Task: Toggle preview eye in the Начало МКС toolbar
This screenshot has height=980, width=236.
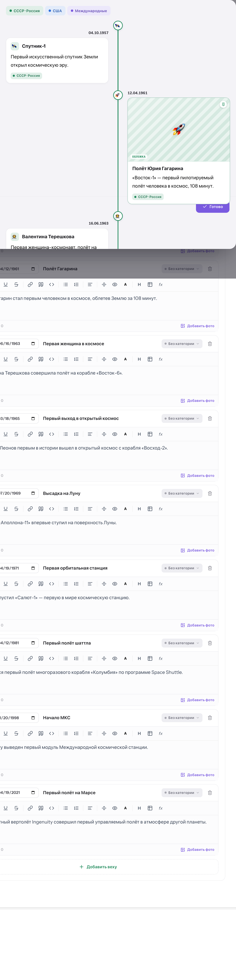Action: [115, 733]
